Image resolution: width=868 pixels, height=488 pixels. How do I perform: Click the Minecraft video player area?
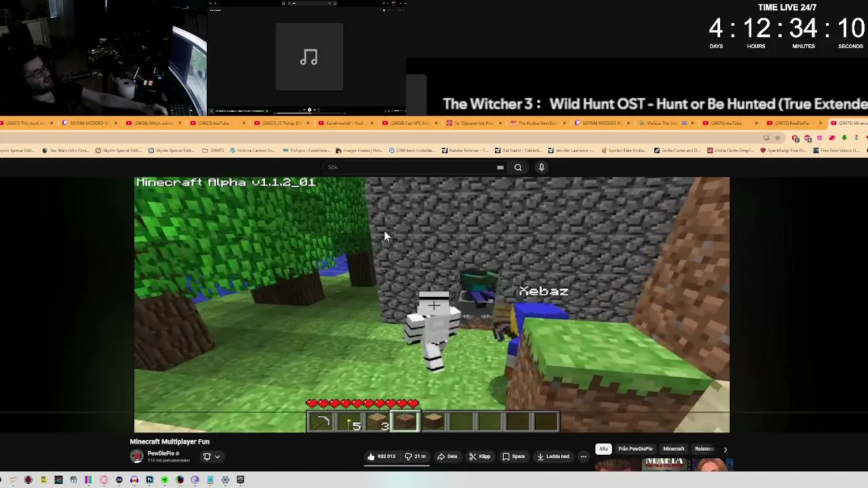click(x=432, y=305)
